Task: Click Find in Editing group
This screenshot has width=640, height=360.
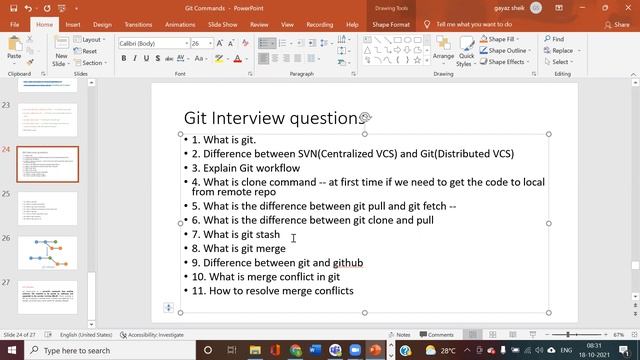Action: pyautogui.click(x=554, y=39)
